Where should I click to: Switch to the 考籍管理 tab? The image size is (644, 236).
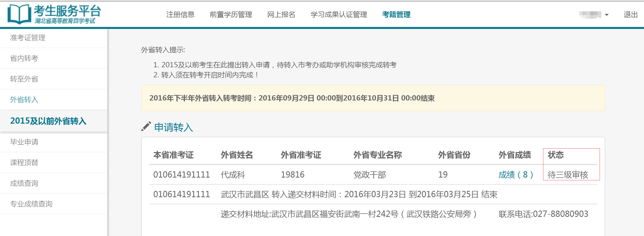[x=396, y=15]
